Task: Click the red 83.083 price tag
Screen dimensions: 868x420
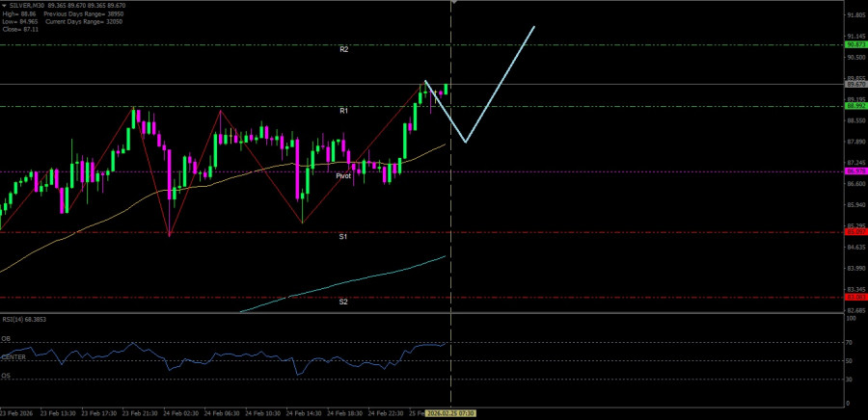Action: (x=855, y=298)
